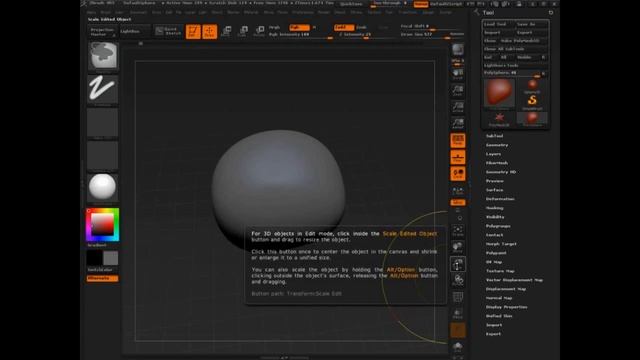Enable the Mrgb mode button
Image resolution: width=640 pixels, height=360 pixels.
[x=274, y=27]
